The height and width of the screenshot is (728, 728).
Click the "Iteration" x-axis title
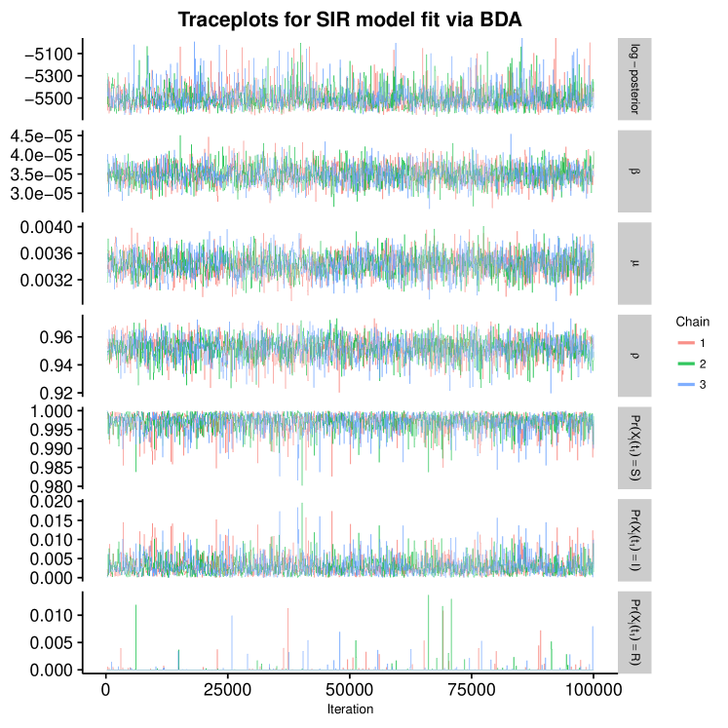pyautogui.click(x=350, y=709)
